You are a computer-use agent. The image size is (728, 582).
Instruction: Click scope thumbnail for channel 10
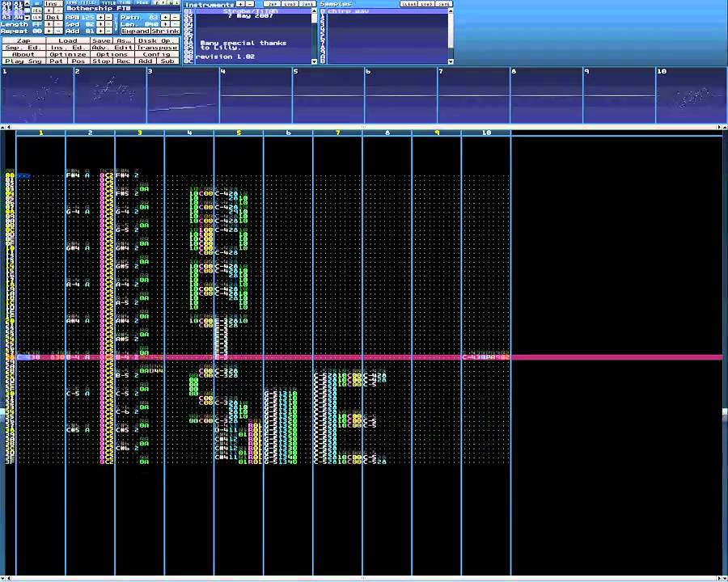[692, 95]
